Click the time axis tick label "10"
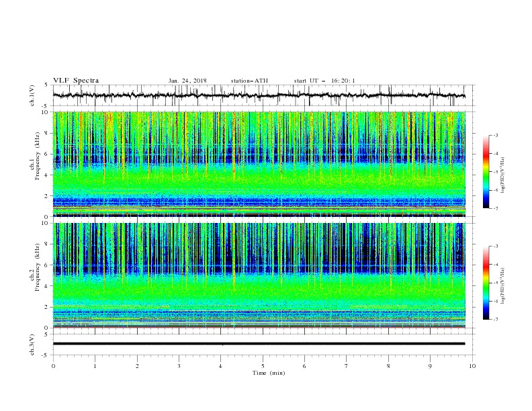 (472, 366)
